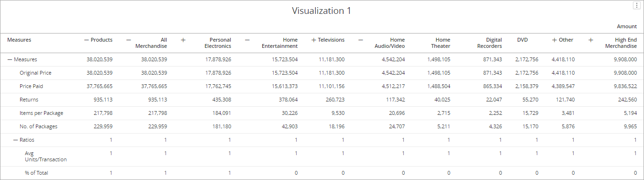Expand the Other column
Image resolution: width=644 pixels, height=180 pixels.
(x=555, y=40)
